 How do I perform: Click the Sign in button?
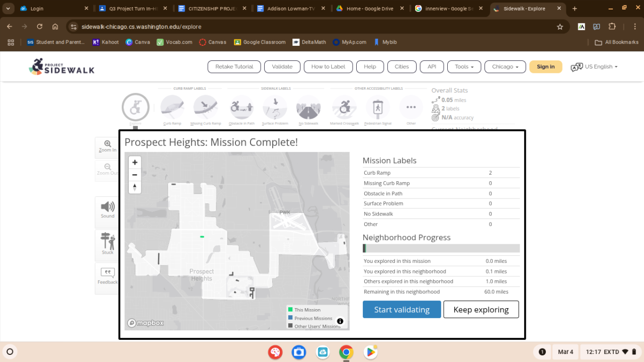pyautogui.click(x=545, y=66)
